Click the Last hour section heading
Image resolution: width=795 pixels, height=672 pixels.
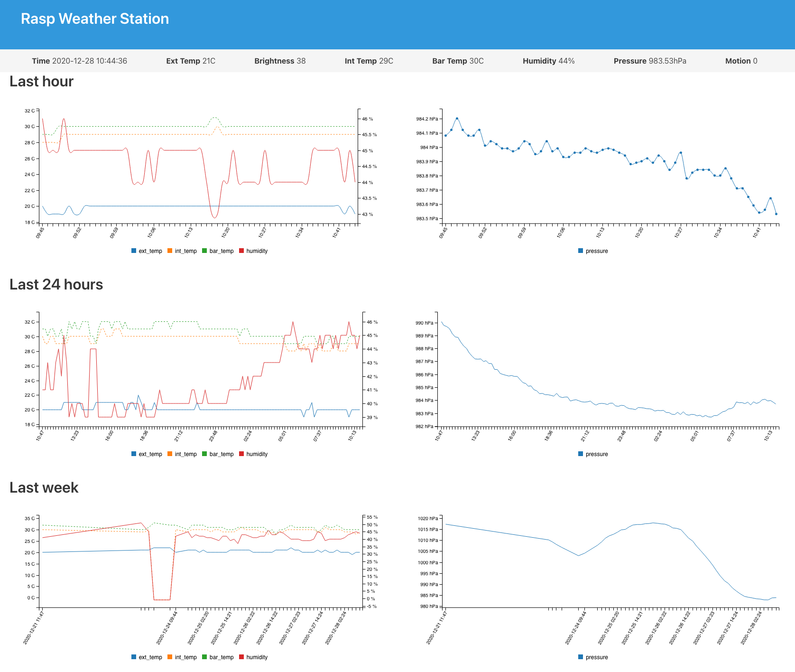(x=42, y=82)
